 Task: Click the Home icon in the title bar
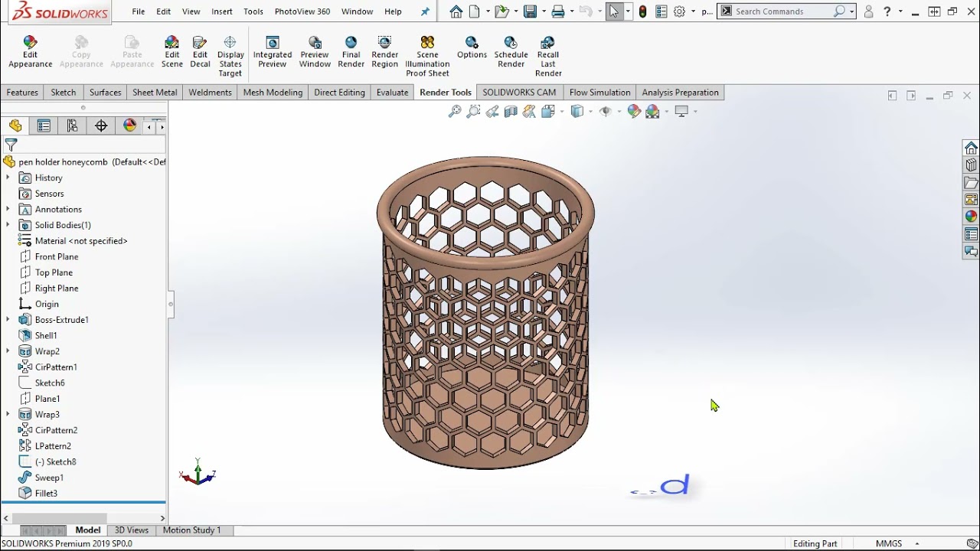(456, 11)
